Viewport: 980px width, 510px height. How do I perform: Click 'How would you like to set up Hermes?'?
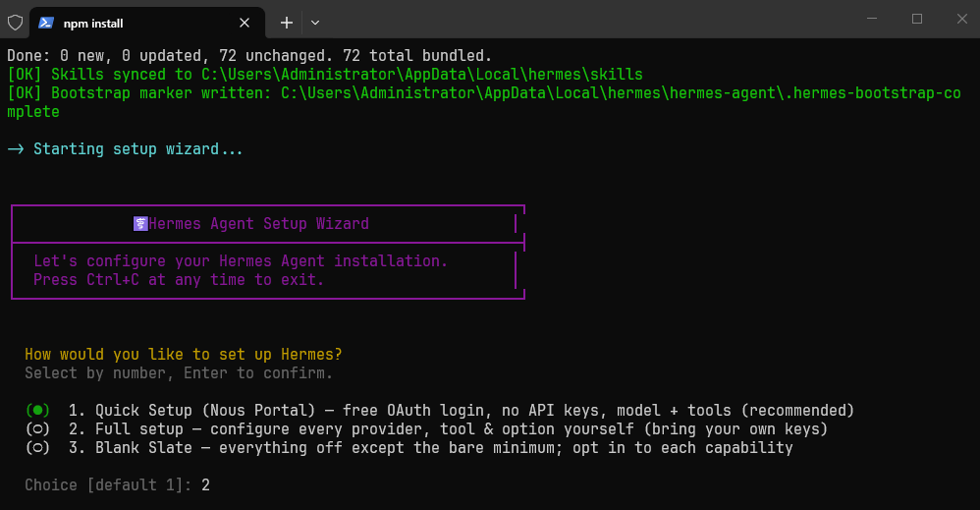pos(184,354)
